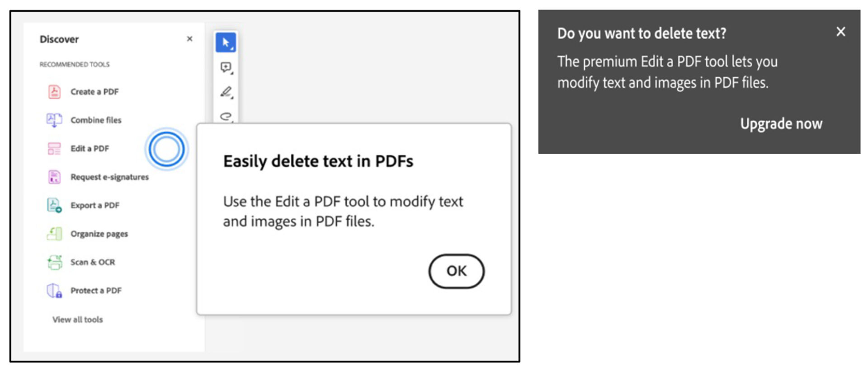868x372 pixels.
Task: Open the Combine files tool
Action: [95, 120]
